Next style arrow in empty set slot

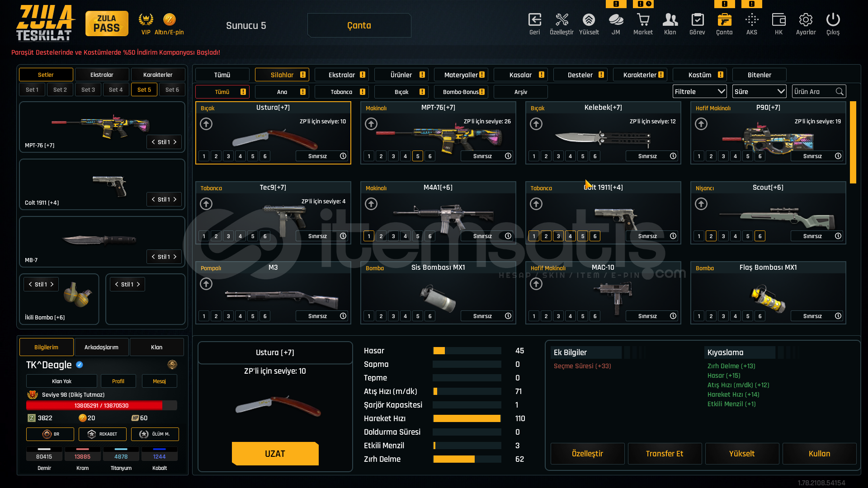138,284
